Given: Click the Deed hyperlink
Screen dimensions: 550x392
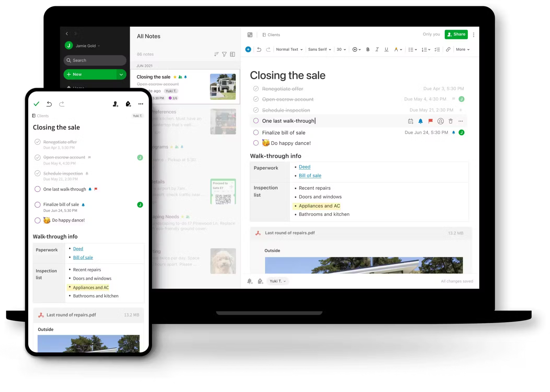Looking at the screenshot, I should click(x=304, y=167).
